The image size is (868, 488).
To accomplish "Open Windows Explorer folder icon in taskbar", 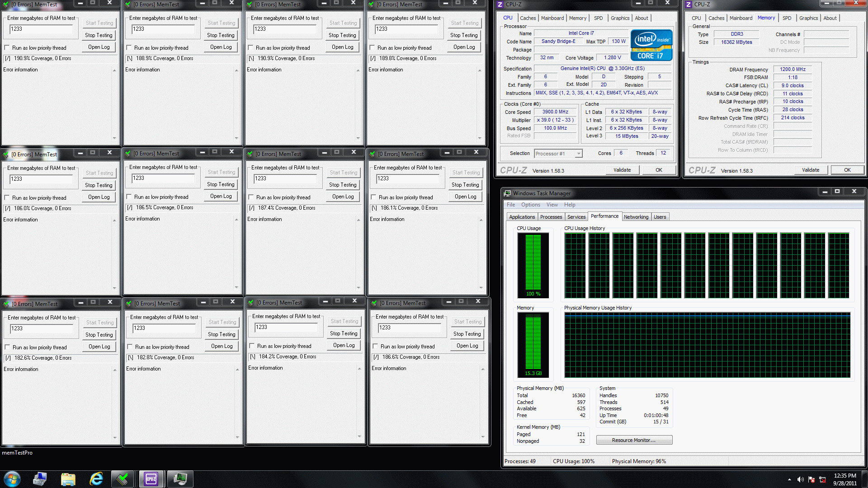I will (68, 479).
